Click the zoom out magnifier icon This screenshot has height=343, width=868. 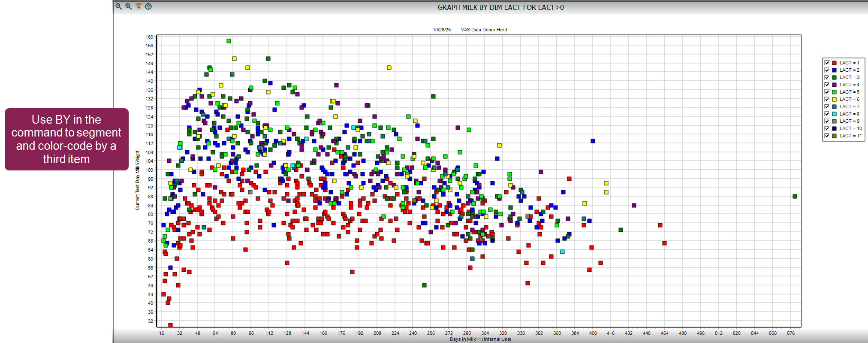[119, 6]
